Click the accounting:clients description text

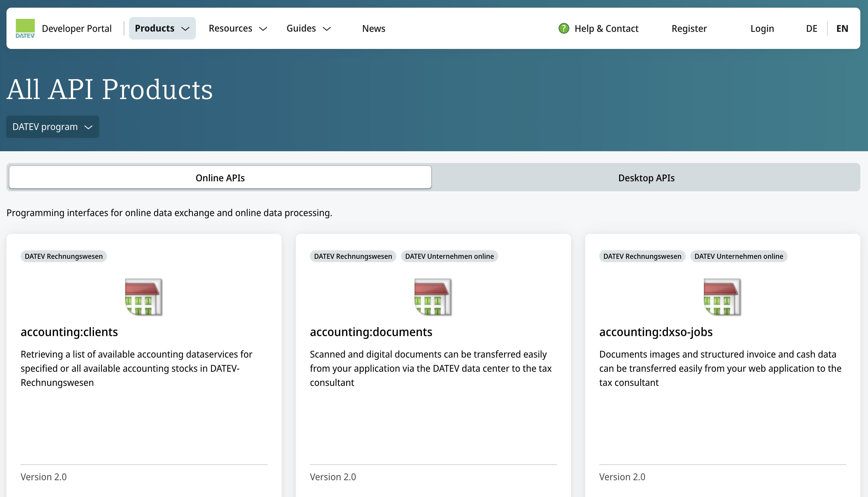pyautogui.click(x=136, y=368)
